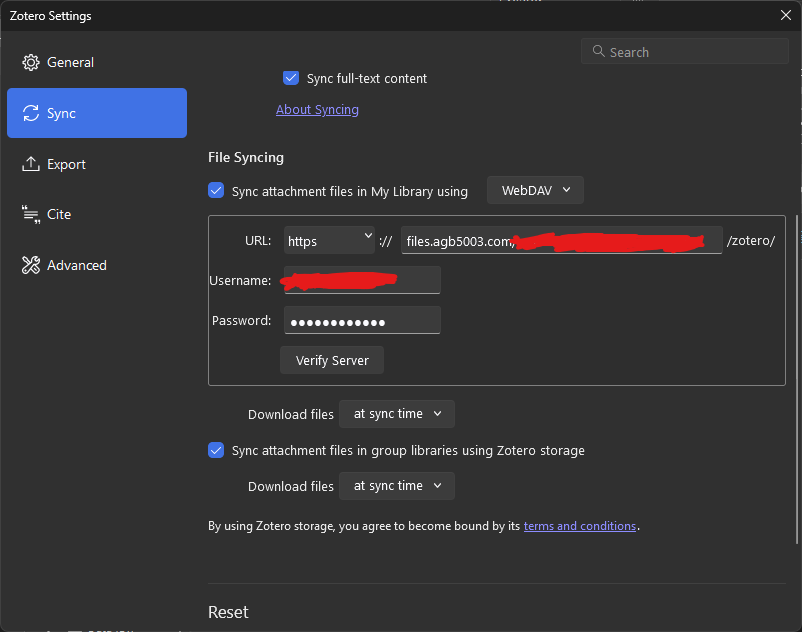Viewport: 802px width, 632px height.
Task: Open the group libraries Download files dropdown
Action: pyautogui.click(x=396, y=485)
